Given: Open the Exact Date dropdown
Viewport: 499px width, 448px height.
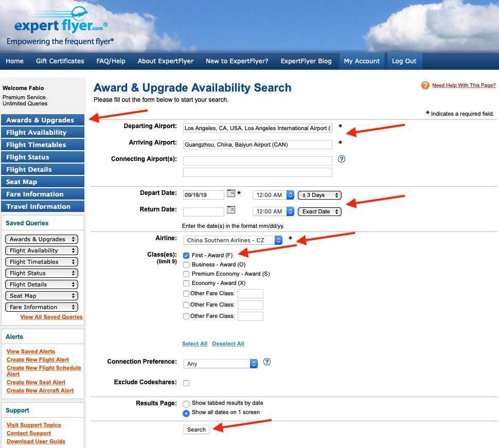Looking at the screenshot, I should click(319, 211).
